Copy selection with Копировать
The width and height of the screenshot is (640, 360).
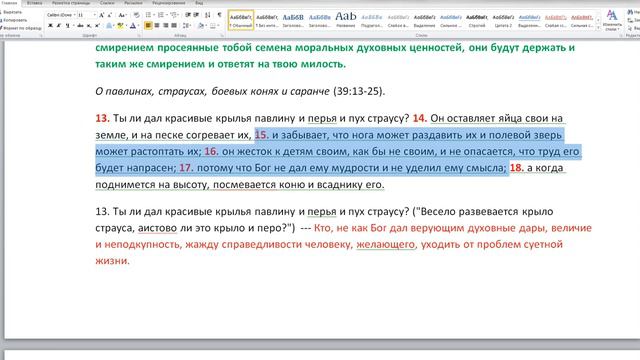[x=13, y=20]
